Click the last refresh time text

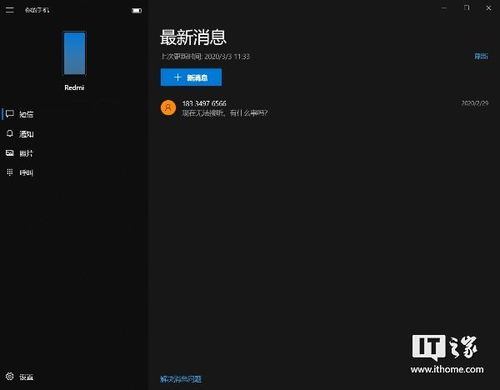[205, 56]
